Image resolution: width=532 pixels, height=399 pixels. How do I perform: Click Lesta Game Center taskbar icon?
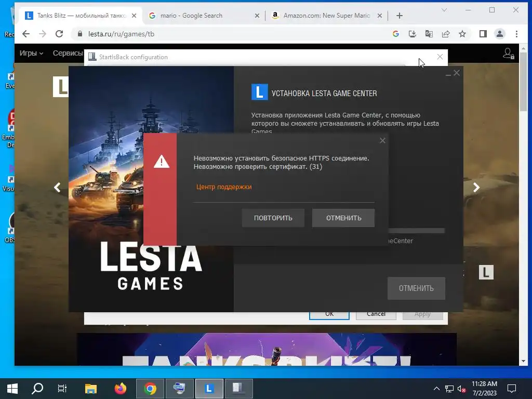pos(209,389)
